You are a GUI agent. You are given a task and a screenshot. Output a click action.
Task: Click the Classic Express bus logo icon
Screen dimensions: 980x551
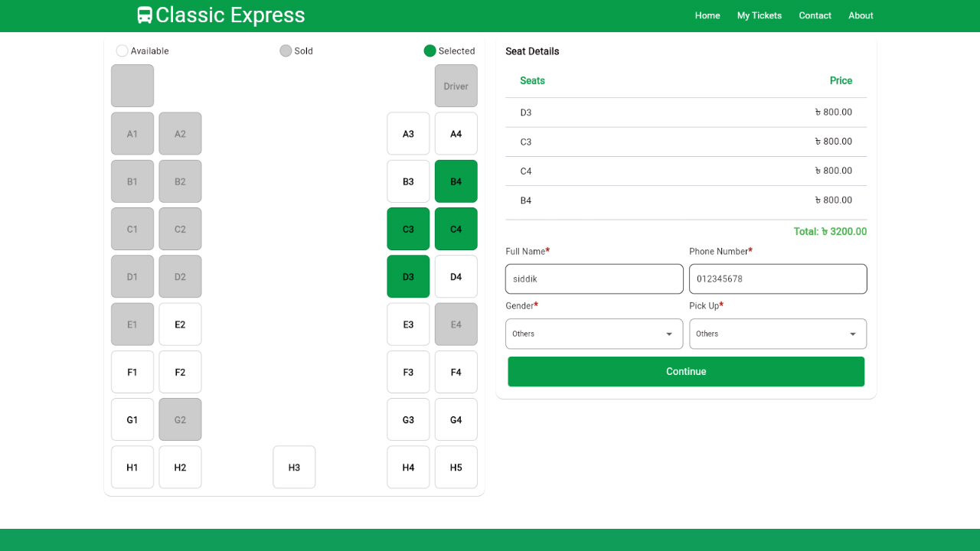tap(143, 15)
